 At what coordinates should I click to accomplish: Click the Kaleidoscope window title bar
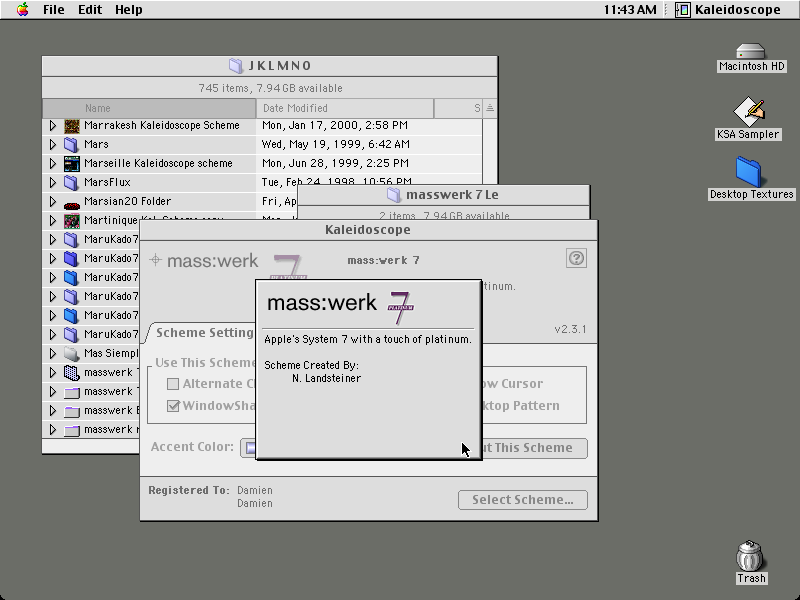point(368,230)
